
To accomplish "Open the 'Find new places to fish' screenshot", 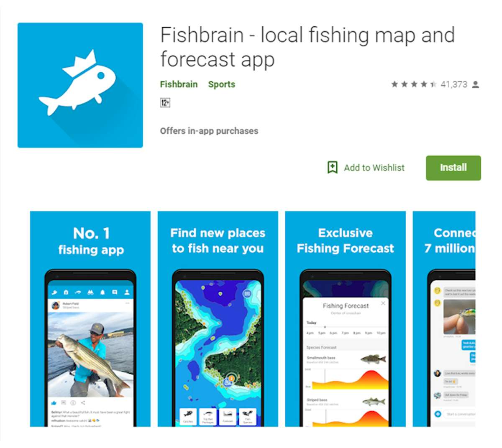I will 218,319.
